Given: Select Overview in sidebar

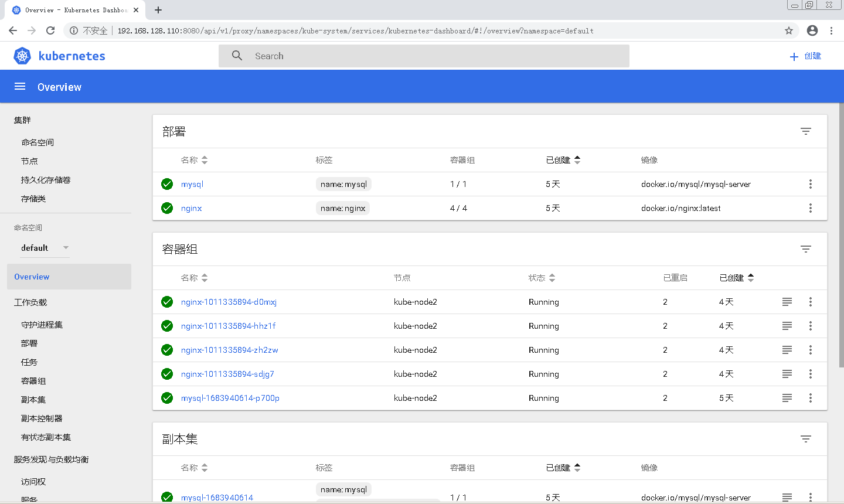Looking at the screenshot, I should coord(69,277).
